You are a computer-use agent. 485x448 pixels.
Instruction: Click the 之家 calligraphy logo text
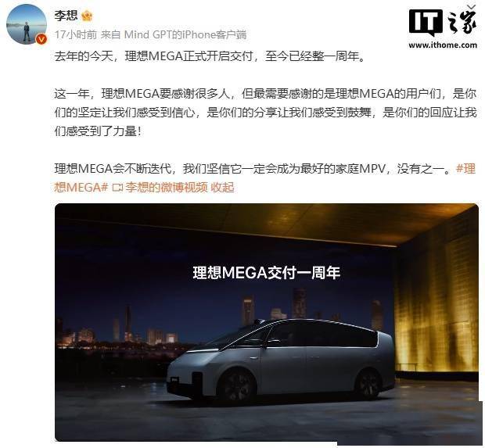click(x=462, y=22)
